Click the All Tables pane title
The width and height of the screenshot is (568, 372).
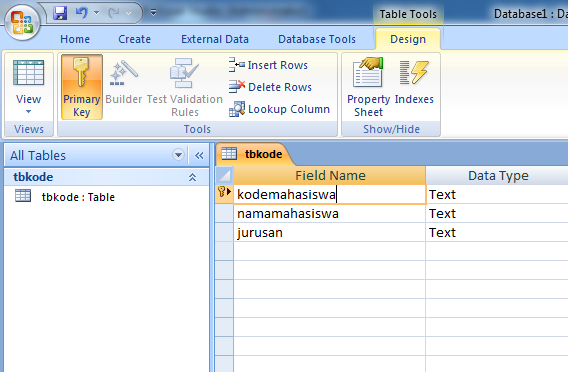38,156
